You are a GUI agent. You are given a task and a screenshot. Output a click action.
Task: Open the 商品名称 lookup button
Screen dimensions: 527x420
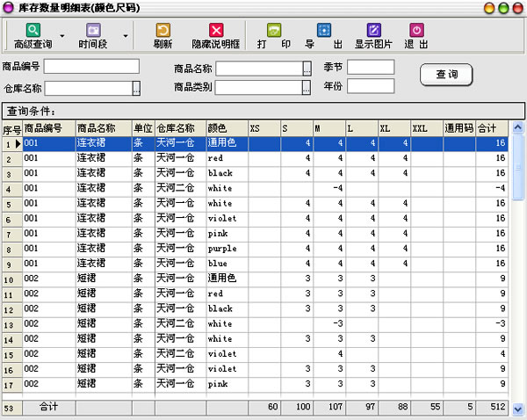pyautogui.click(x=307, y=68)
